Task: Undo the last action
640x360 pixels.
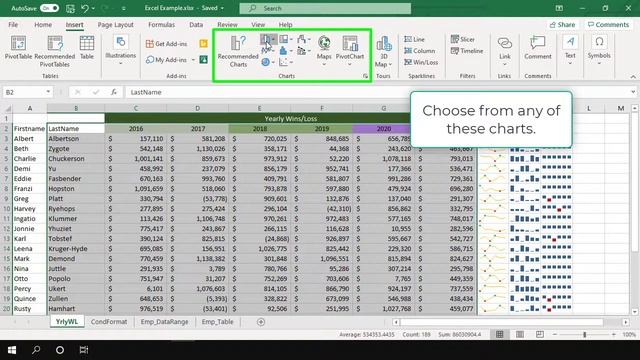Action: (x=85, y=8)
